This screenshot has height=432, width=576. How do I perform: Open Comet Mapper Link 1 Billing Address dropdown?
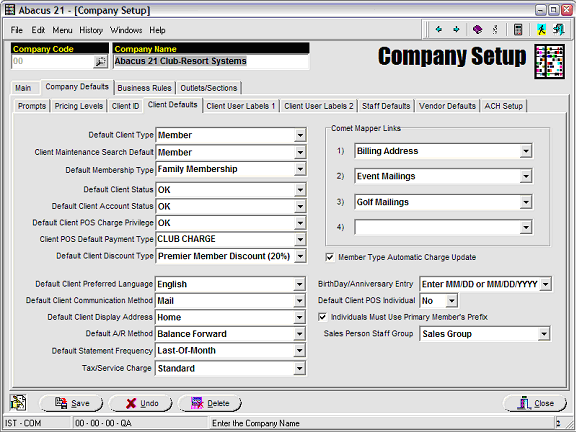pos(526,151)
